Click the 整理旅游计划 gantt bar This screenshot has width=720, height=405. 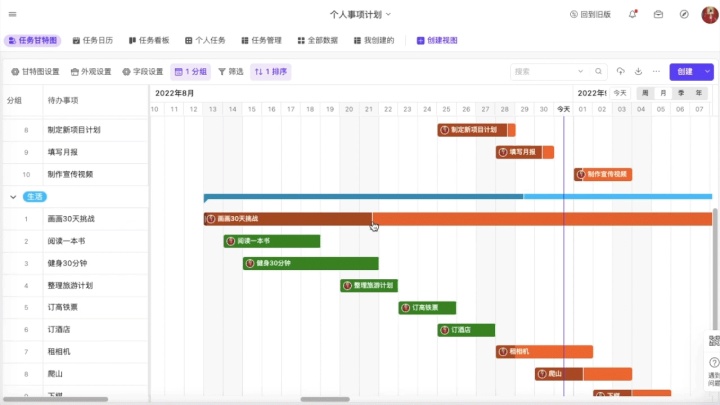pyautogui.click(x=369, y=286)
